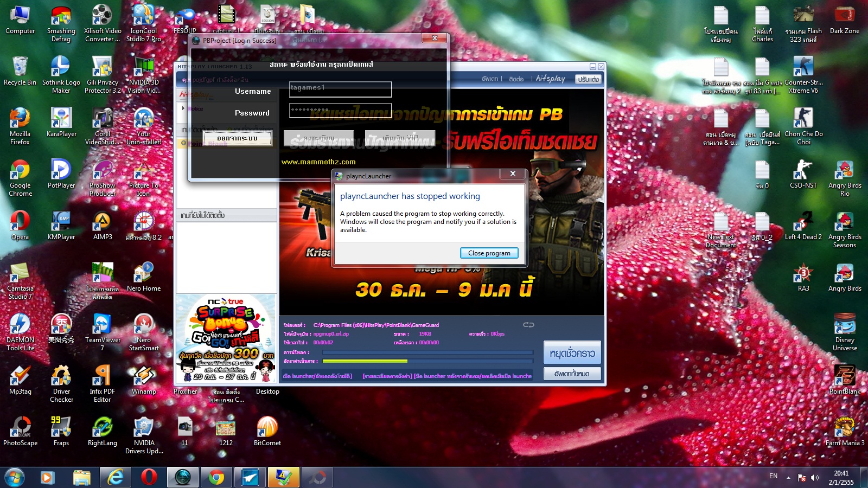The height and width of the screenshot is (488, 868).
Task: Open the Fraps desktop shortcut
Action: (x=61, y=432)
